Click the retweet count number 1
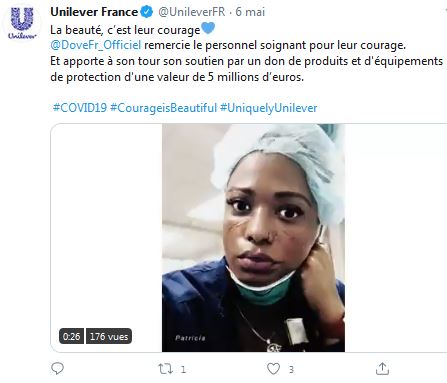The height and width of the screenshot is (383, 447). (183, 369)
